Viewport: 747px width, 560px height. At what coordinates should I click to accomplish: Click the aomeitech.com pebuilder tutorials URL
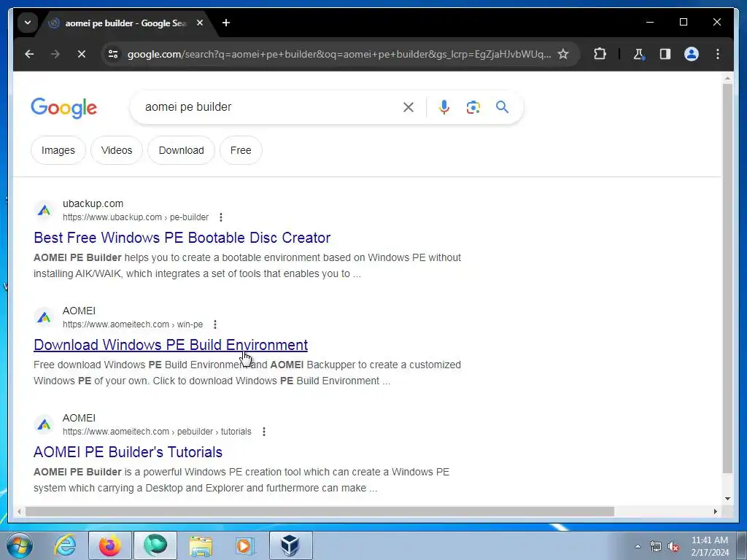(x=157, y=432)
